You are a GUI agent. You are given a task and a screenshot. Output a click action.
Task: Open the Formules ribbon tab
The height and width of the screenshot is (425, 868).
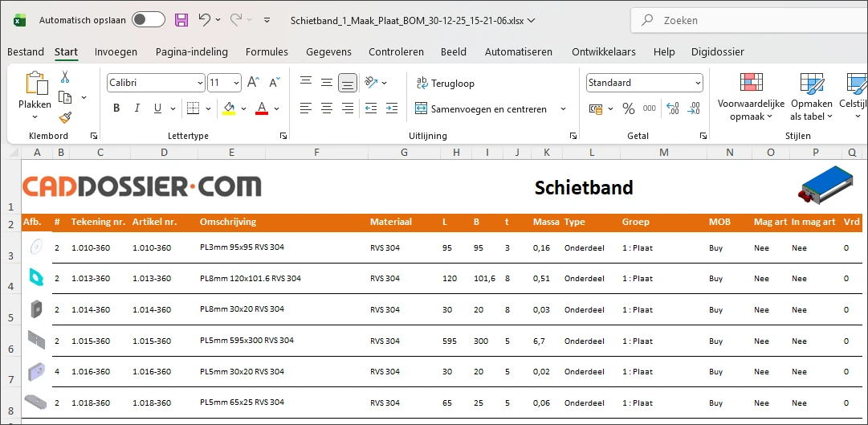[267, 52]
